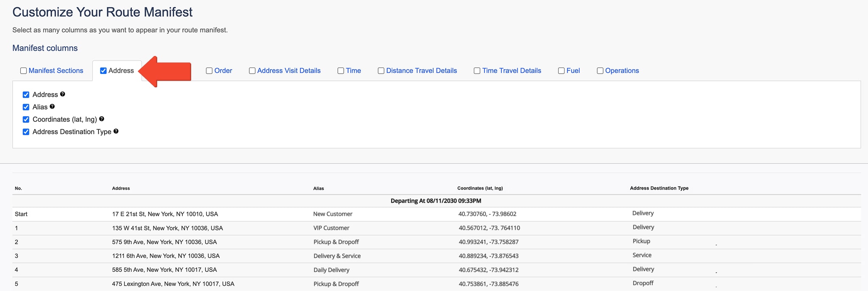
Task: Tick the Time tab checkbox
Action: pos(341,71)
